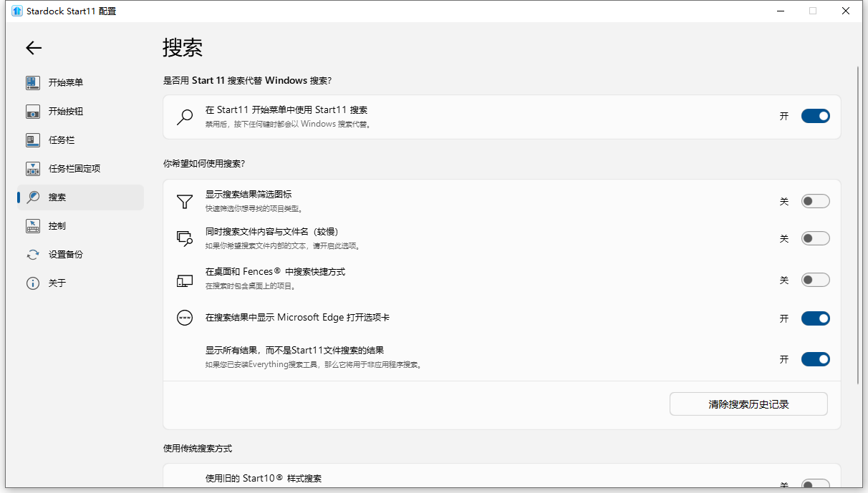This screenshot has height=493, width=868.
Task: Turn on 同时搜索文件内容与文件名
Action: 815,238
